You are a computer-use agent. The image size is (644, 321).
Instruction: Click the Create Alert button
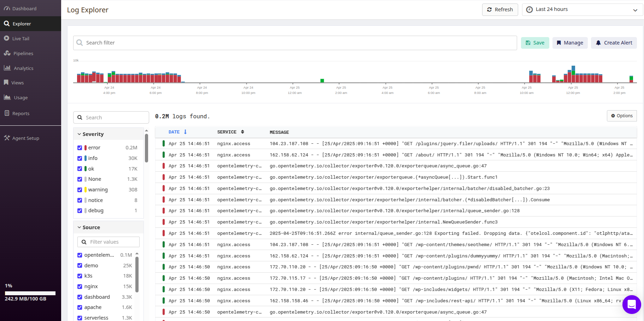click(614, 43)
